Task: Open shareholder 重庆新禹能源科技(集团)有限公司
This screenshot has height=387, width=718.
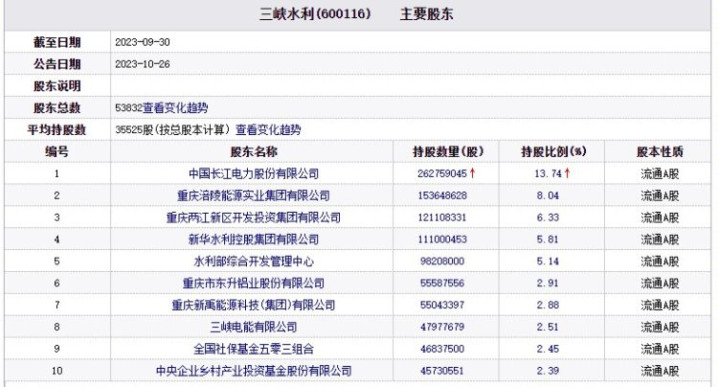Action: coord(254,305)
